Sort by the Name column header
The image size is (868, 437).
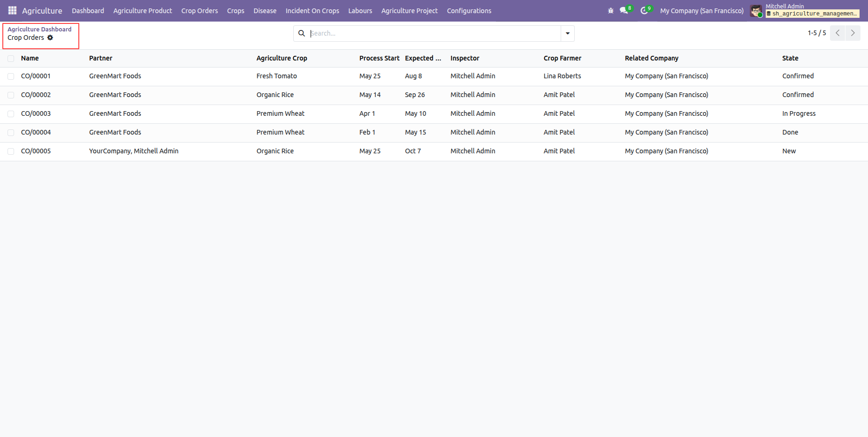[x=30, y=58]
